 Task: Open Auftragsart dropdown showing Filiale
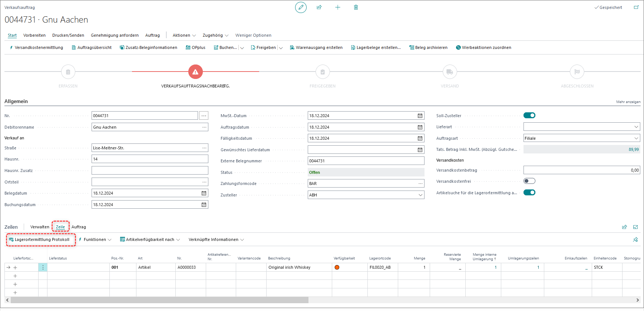click(636, 138)
